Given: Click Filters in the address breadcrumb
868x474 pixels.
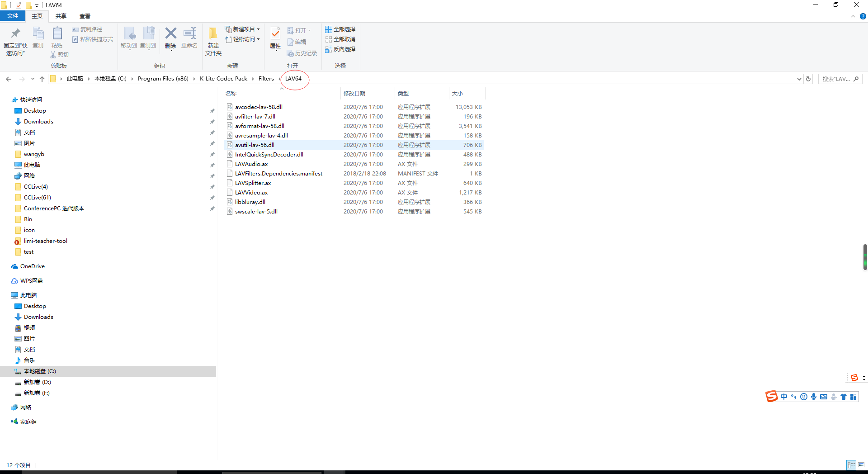Looking at the screenshot, I should [x=266, y=79].
